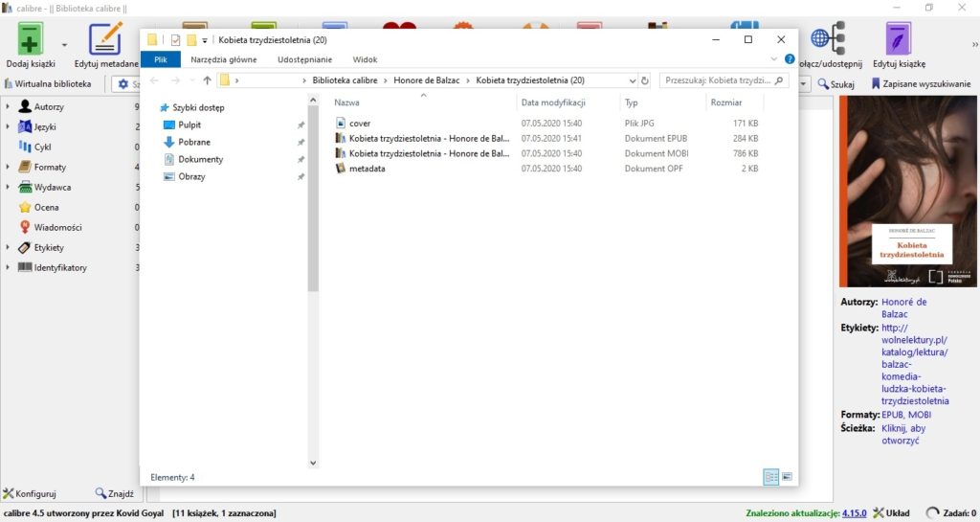This screenshot has width=980, height=522.
Task: Open Dodaj książki dropdown arrow
Action: click(x=64, y=45)
